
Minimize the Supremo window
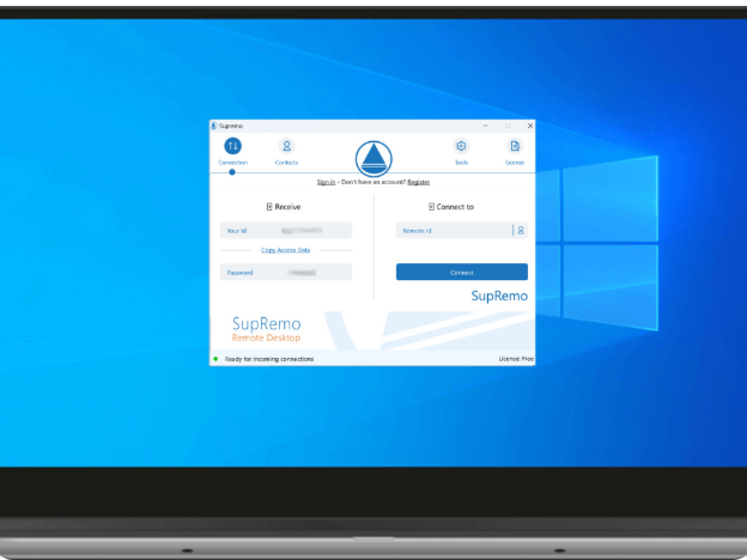[x=486, y=126]
